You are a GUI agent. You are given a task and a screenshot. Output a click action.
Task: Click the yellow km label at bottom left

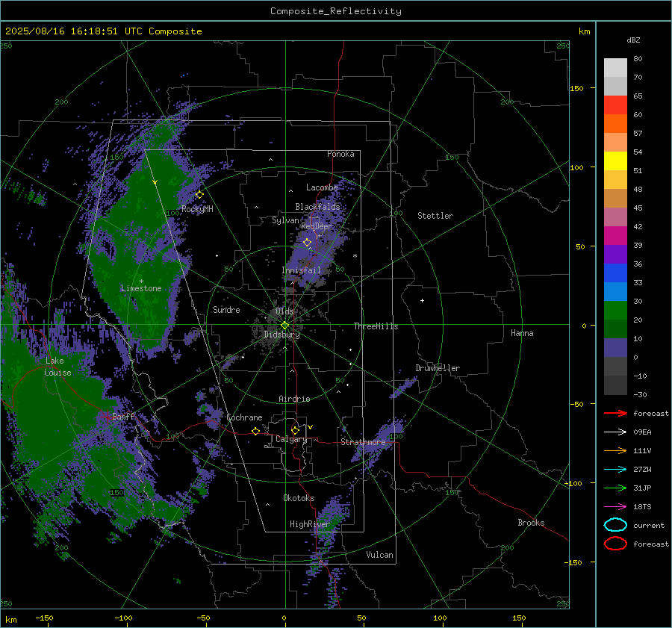tap(10, 620)
